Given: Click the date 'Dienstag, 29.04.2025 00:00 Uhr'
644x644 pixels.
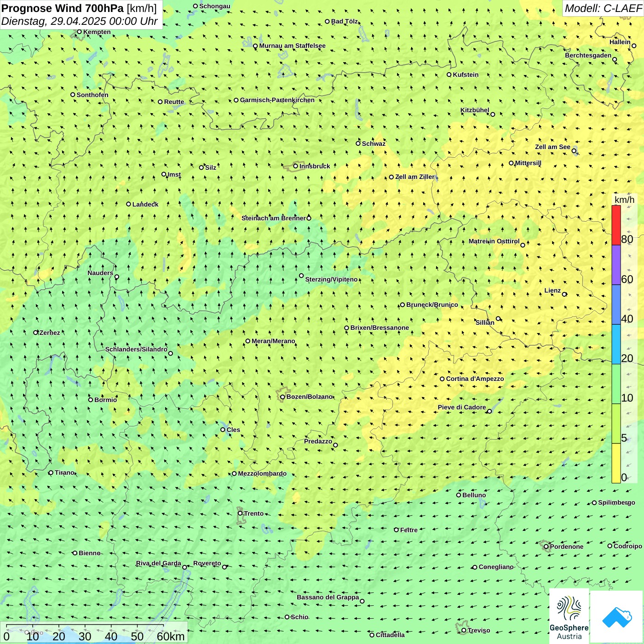Looking at the screenshot, I should coord(79,21).
